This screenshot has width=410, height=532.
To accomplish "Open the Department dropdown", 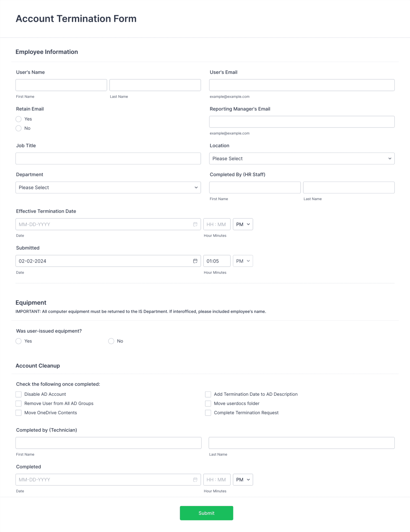I will (108, 187).
